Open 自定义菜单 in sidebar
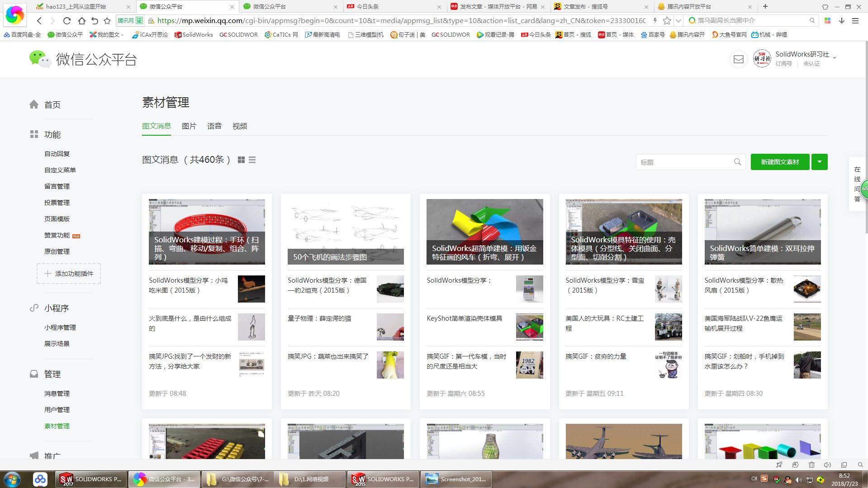Screen dimensions: 868x488 click(x=60, y=170)
